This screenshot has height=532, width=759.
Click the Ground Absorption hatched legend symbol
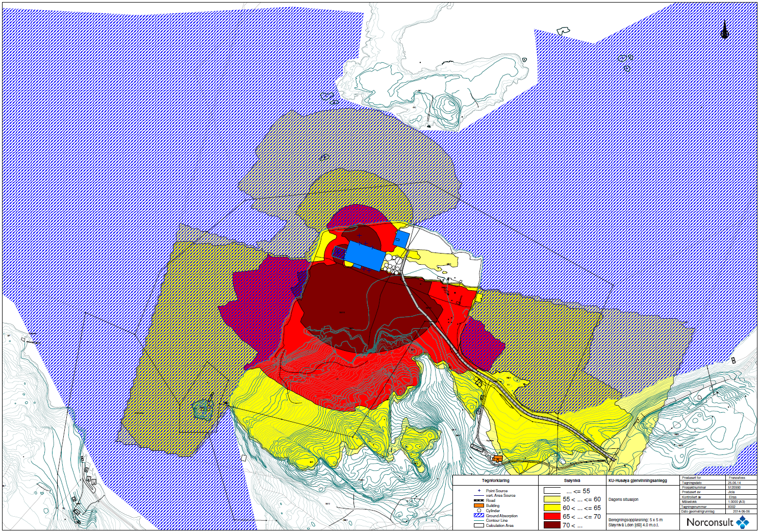pyautogui.click(x=479, y=515)
